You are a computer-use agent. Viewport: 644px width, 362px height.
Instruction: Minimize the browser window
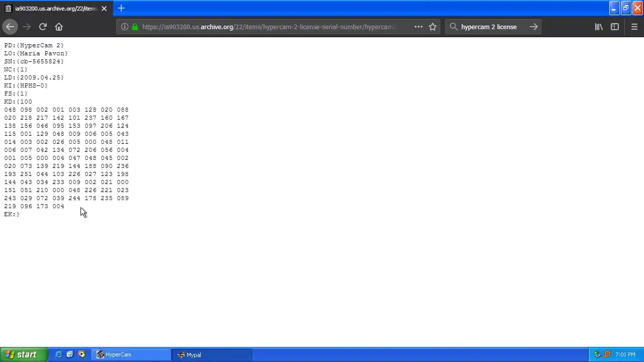[x=614, y=8]
